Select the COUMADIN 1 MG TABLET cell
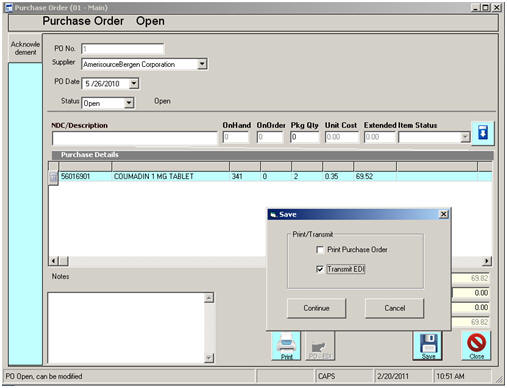 click(170, 176)
